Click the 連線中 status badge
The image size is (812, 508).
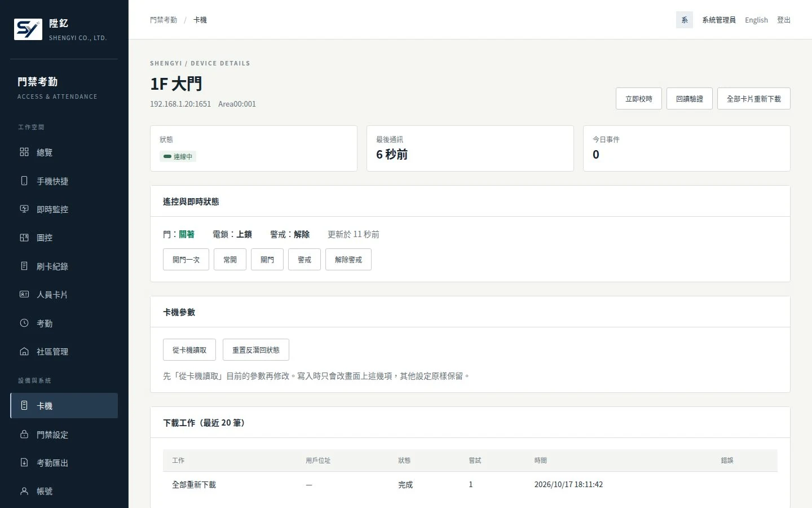[x=178, y=156]
